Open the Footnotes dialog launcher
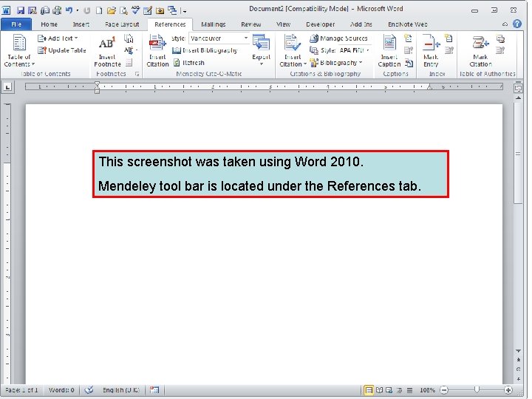The image size is (532, 399). (x=137, y=74)
